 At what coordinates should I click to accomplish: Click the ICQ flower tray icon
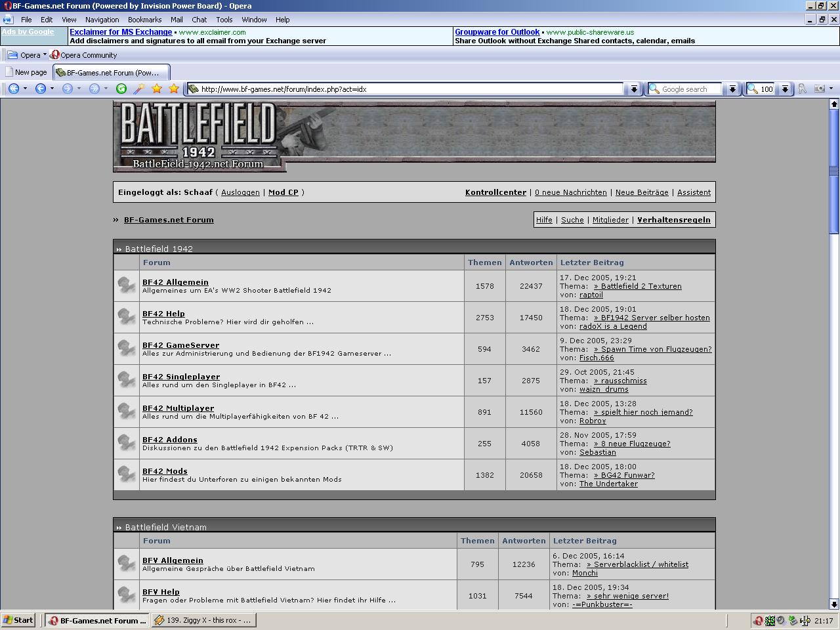click(x=770, y=620)
